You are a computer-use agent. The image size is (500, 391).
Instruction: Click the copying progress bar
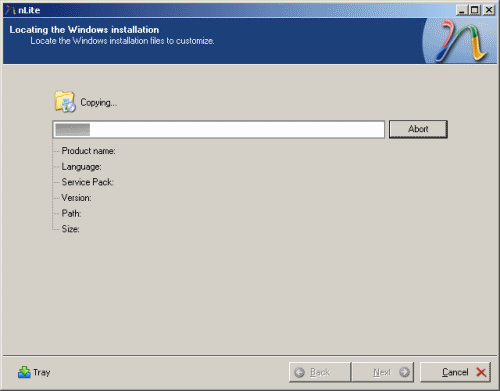click(x=219, y=129)
